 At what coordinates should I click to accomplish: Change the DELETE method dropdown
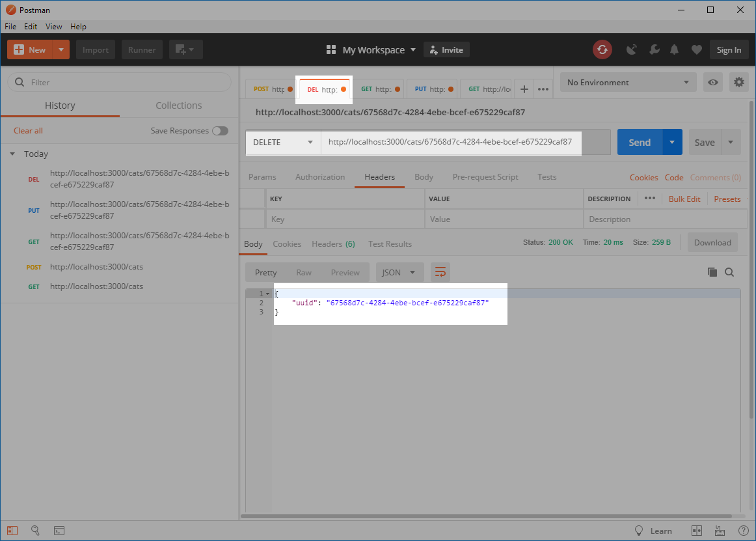coord(283,143)
